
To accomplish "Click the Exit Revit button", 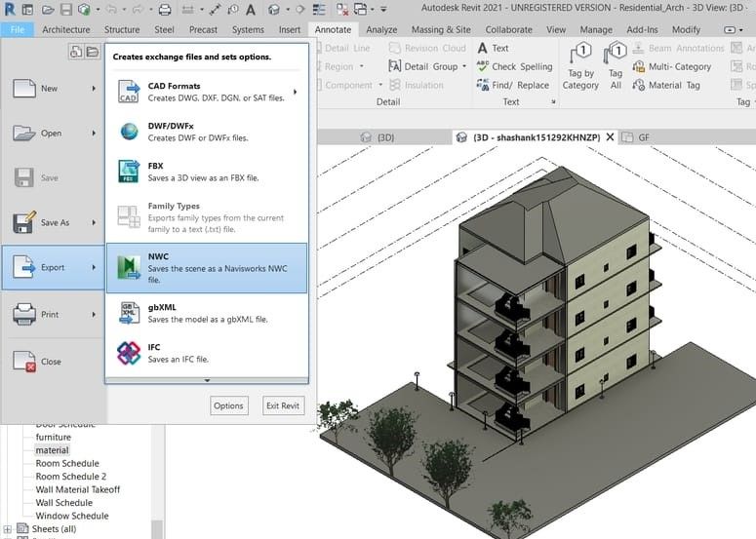I will pos(283,405).
